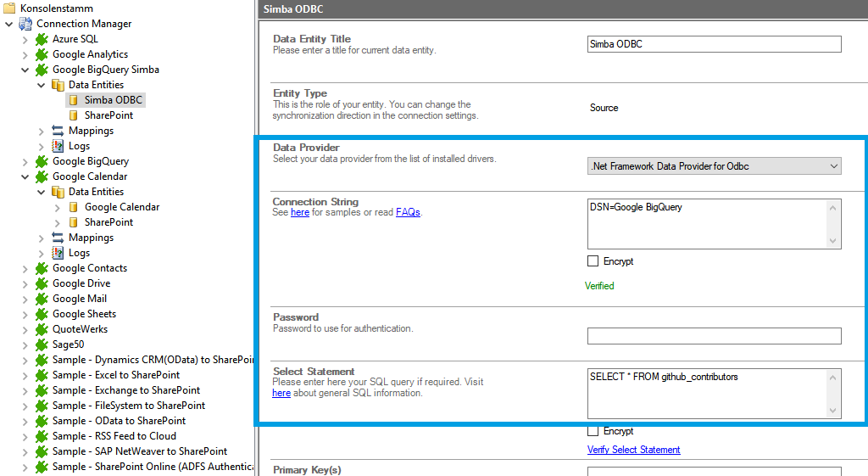Click the Logs icon under Google Calendar

tap(58, 253)
